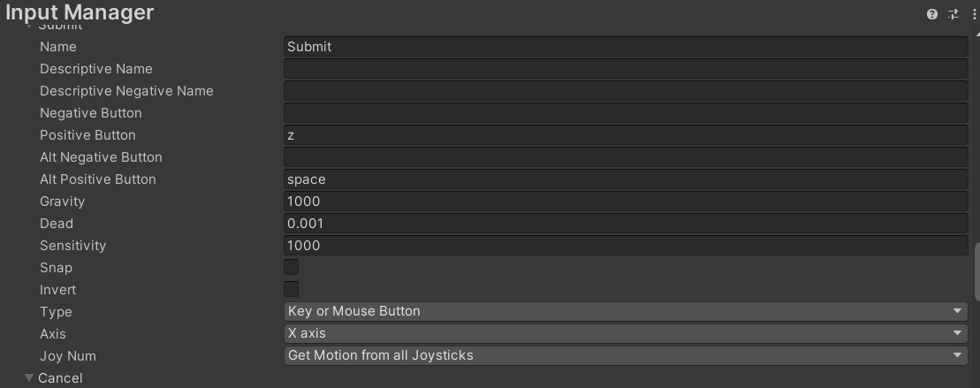Screen dimensions: 980x388
Task: Open the Joy Num dropdown
Action: click(626, 355)
